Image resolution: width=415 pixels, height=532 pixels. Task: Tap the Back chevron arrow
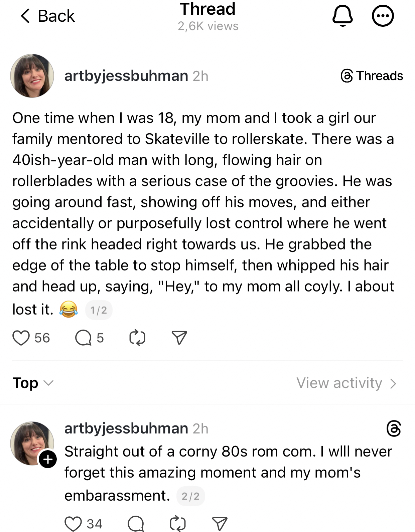pos(25,16)
